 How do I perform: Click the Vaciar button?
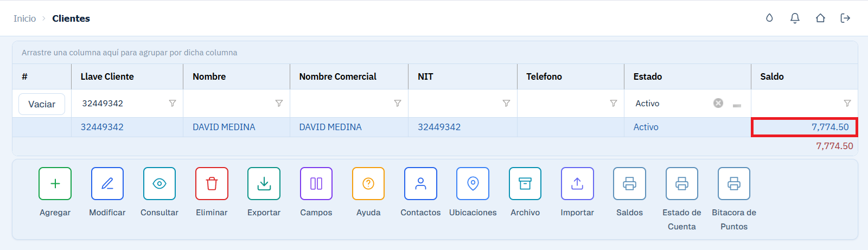point(42,104)
